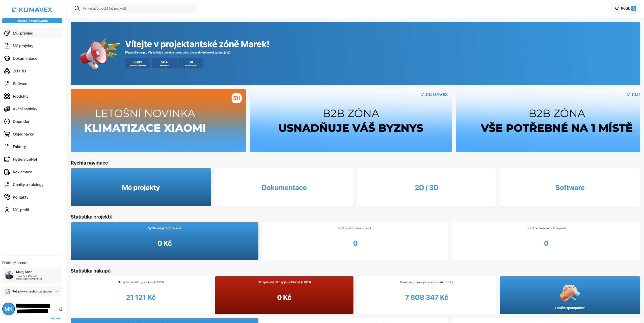Open Reklamace in the sidebar
This screenshot has height=323, width=644.
coord(32,172)
